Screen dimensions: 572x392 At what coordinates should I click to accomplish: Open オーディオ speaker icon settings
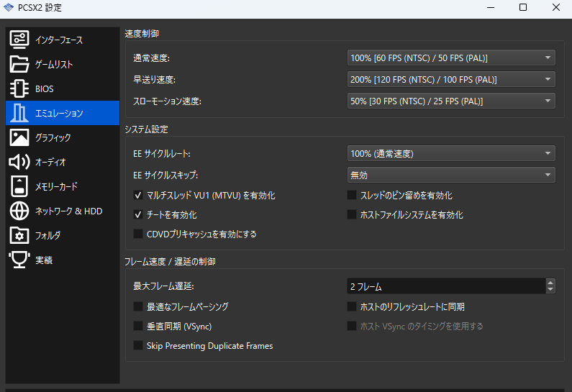coord(19,162)
